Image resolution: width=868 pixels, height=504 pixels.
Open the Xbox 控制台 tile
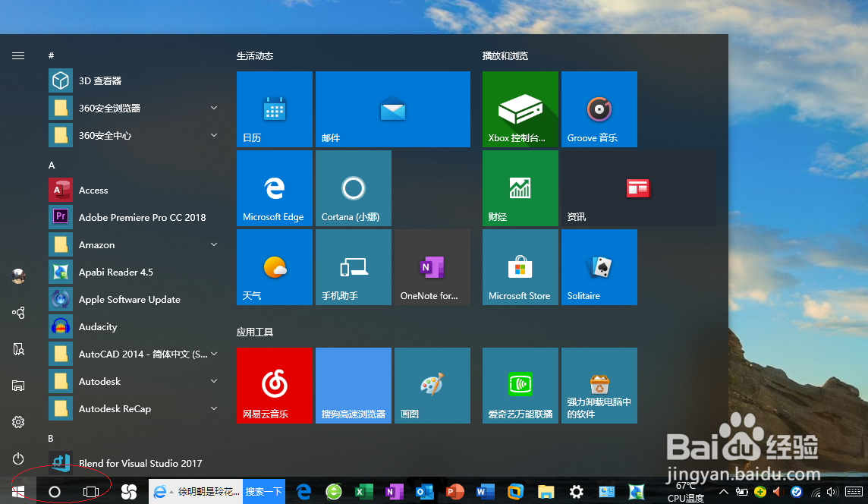point(520,109)
